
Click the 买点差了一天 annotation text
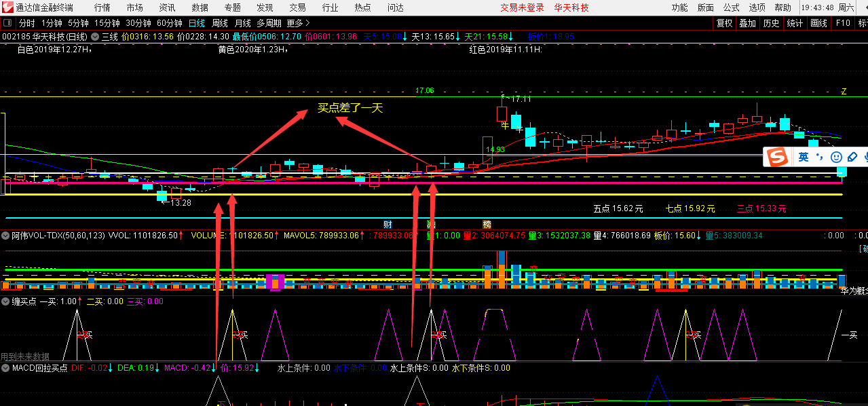coord(350,108)
